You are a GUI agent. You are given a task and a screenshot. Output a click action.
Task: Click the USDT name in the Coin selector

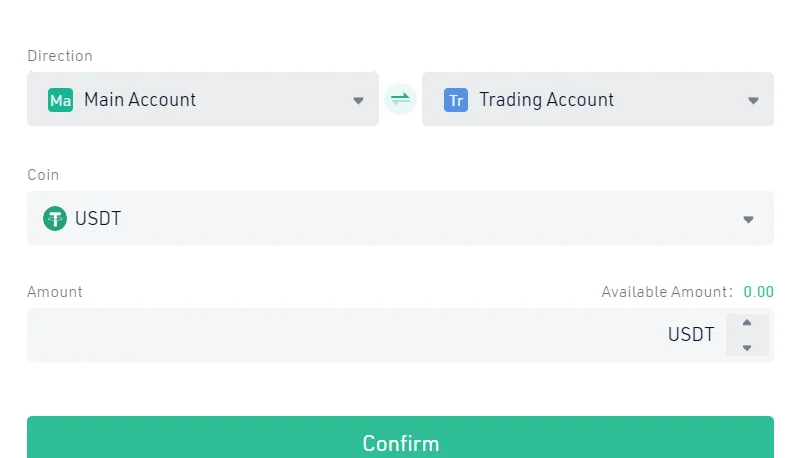(x=98, y=218)
